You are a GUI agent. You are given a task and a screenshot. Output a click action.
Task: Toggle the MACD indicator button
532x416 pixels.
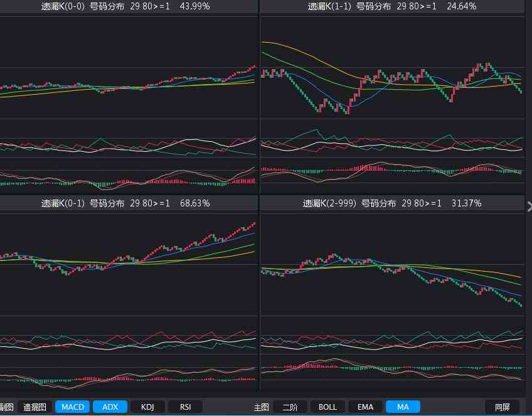click(73, 407)
